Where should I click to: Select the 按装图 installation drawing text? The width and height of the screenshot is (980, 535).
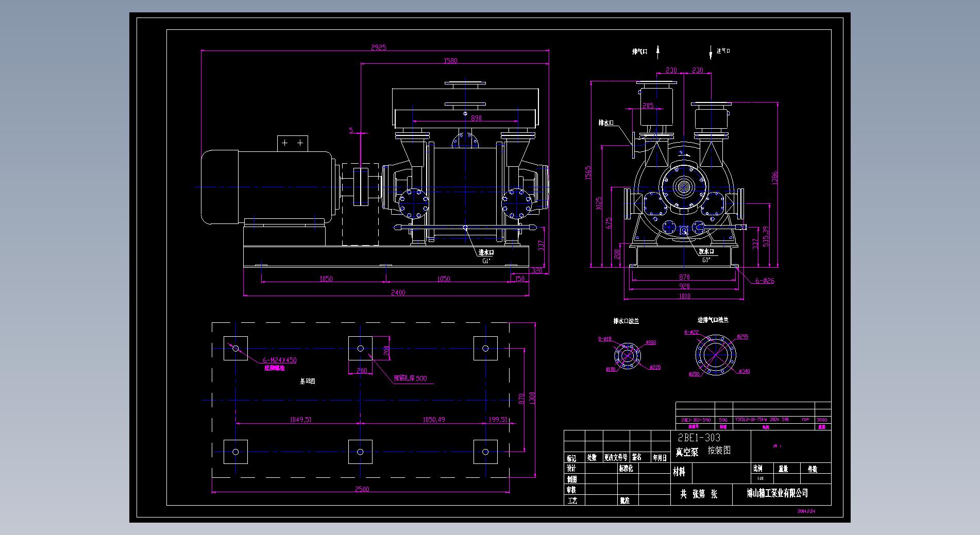pyautogui.click(x=719, y=451)
